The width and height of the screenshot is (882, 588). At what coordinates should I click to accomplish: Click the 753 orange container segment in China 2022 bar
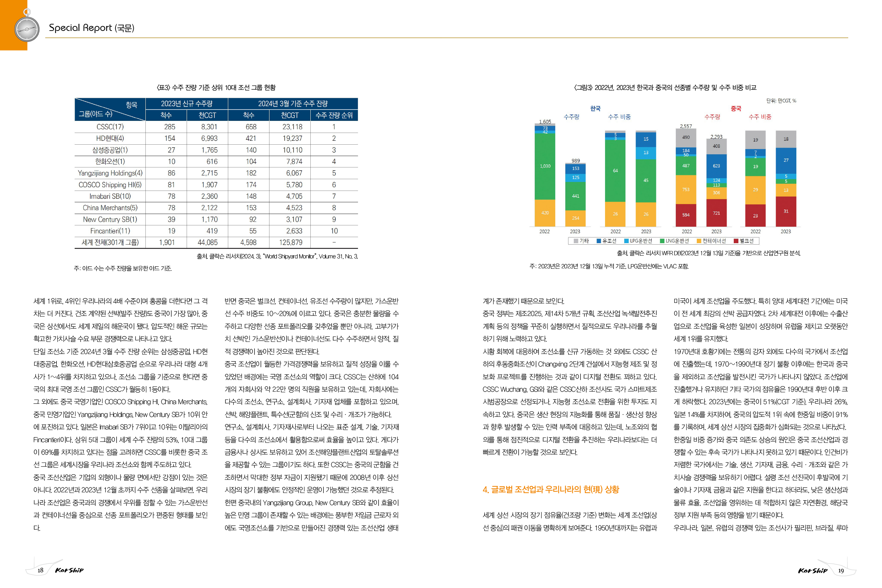coord(686,189)
